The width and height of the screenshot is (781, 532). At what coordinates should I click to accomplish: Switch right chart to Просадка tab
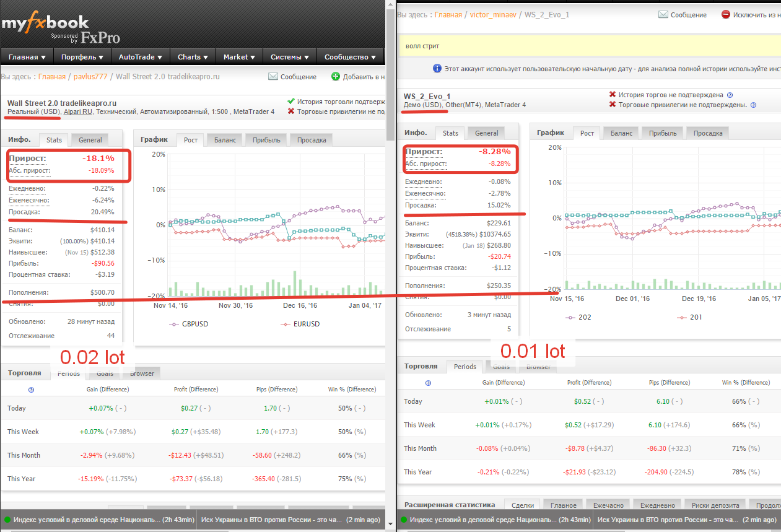point(708,133)
